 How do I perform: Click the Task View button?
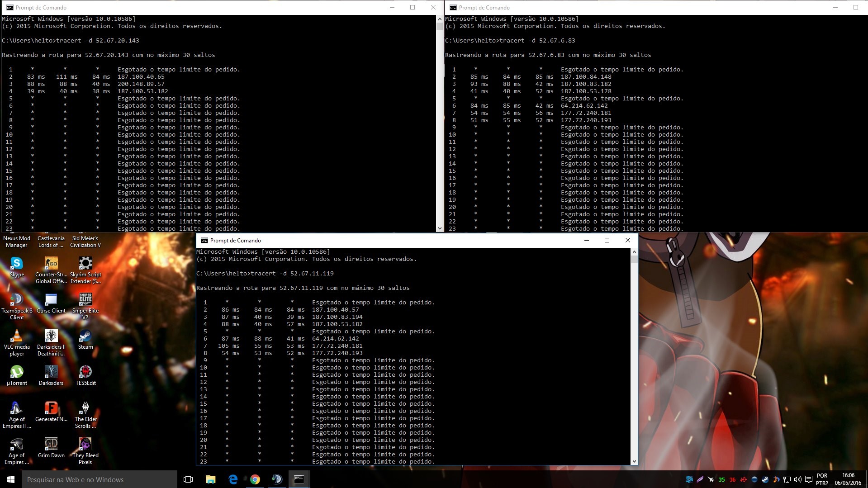[x=188, y=479]
